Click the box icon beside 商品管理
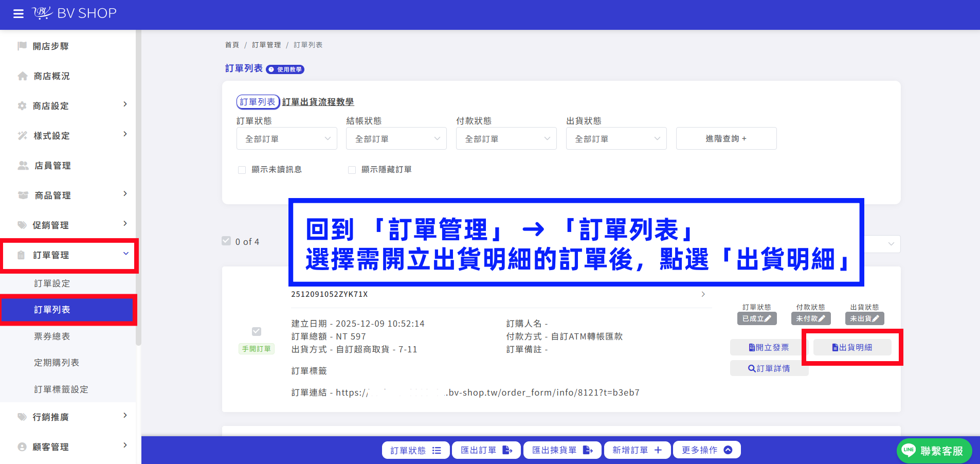Screen dimensions: 980x464 [23, 195]
